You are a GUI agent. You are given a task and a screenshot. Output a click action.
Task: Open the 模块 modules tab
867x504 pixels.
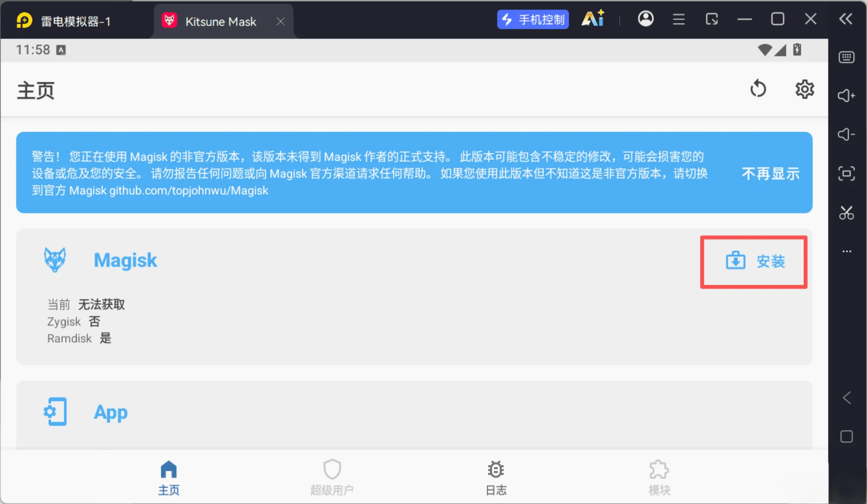[x=659, y=478]
